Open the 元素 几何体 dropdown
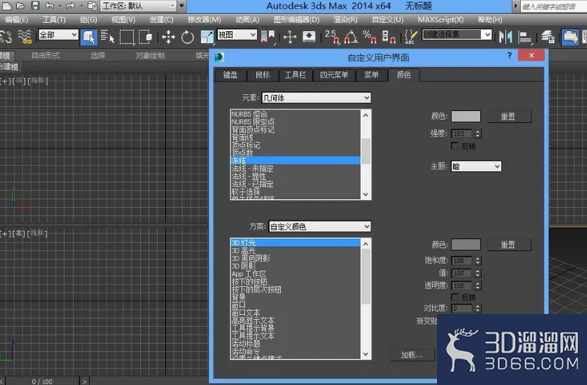Viewport: 587px width, 385px height. point(316,98)
